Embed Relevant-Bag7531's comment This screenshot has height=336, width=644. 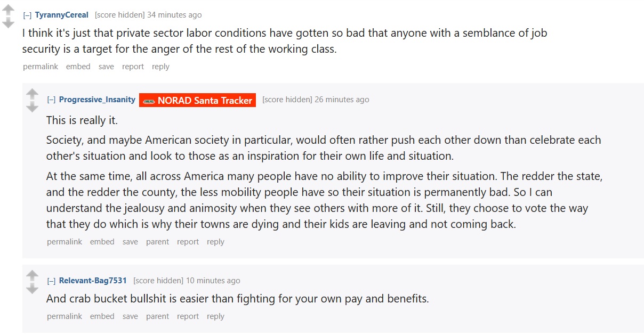[102, 316]
